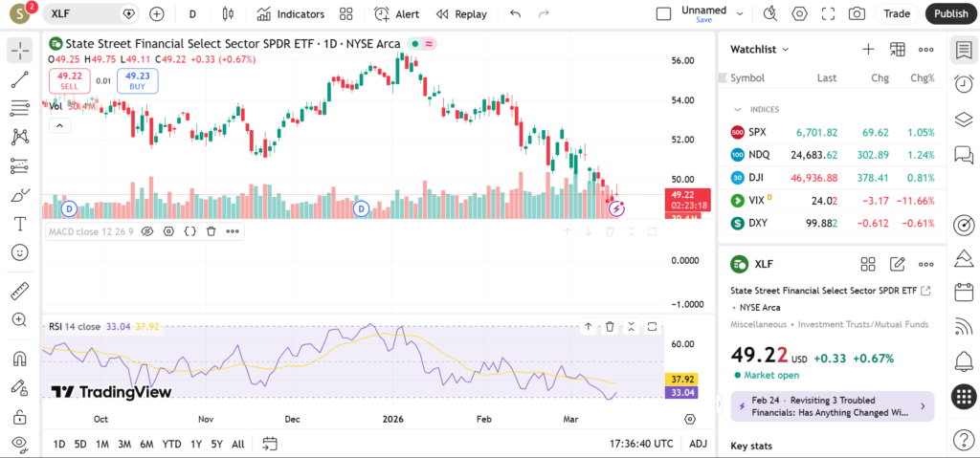Viewport: 980px width, 458px height.
Task: Click the blue BUY 49.23 button
Action: pos(137,81)
